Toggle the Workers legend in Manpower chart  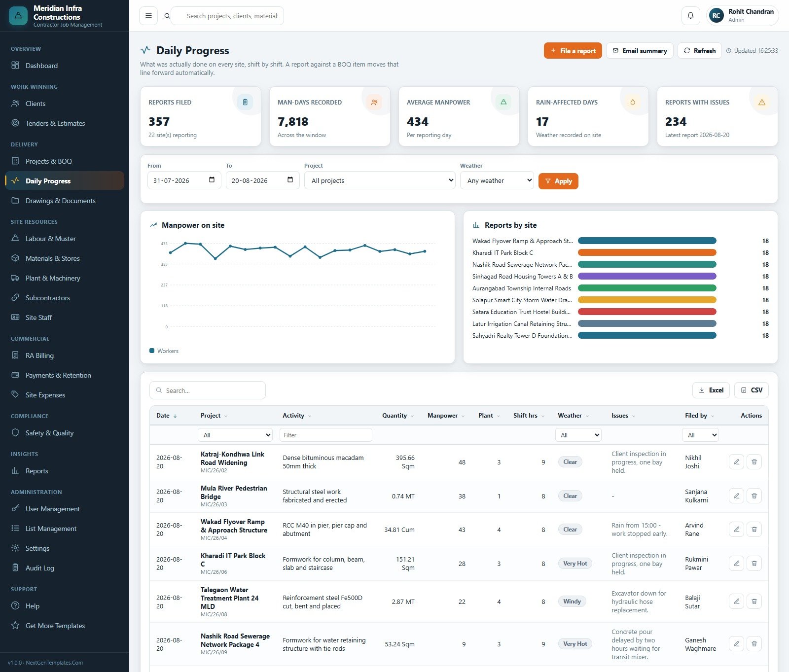click(164, 351)
